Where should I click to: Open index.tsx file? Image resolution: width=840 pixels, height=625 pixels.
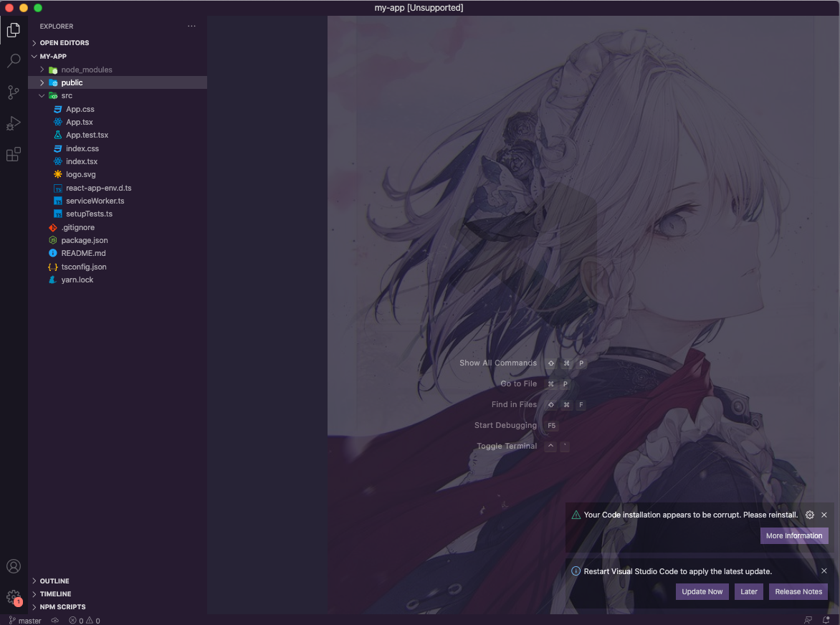click(x=118, y=161)
